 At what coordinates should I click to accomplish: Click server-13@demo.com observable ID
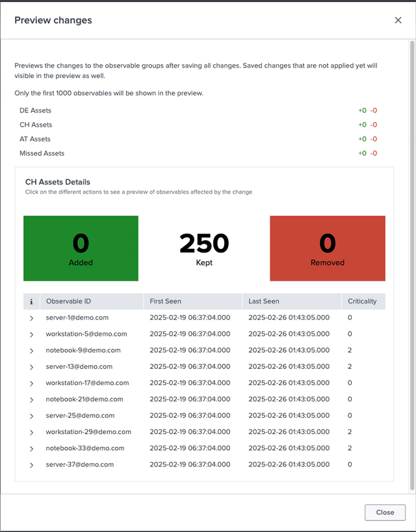79,366
